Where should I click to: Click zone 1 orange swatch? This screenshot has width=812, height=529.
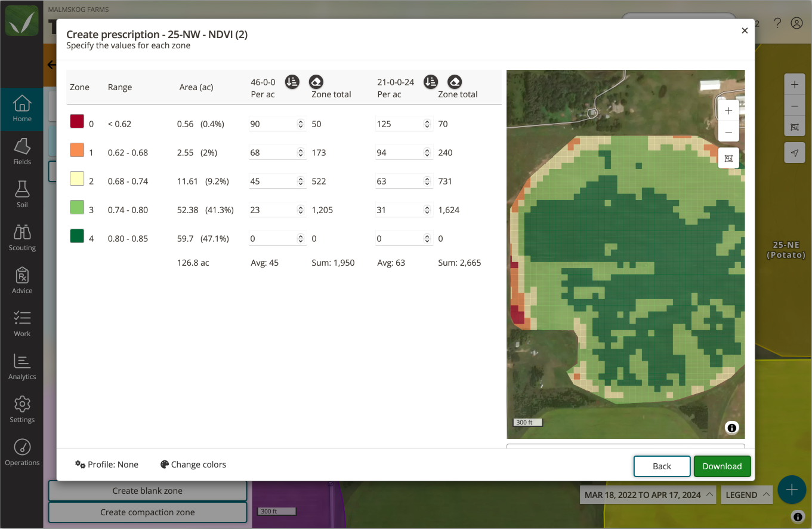click(x=77, y=150)
